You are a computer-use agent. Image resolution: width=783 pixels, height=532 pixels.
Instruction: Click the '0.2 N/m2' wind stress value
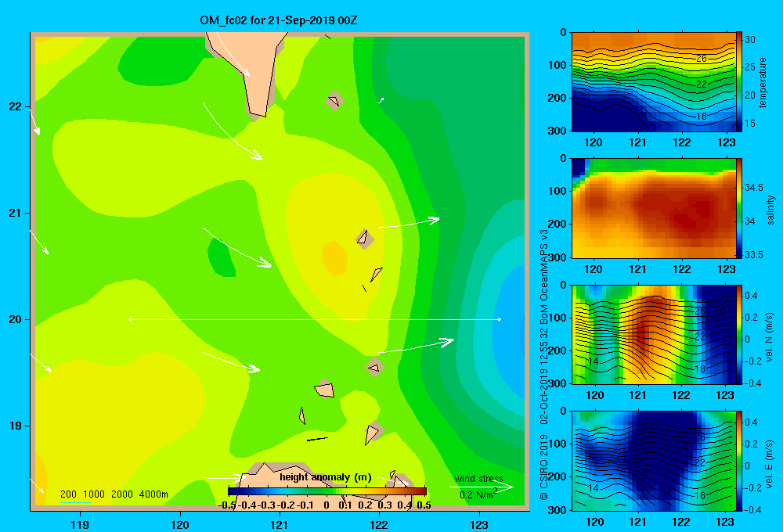478,494
